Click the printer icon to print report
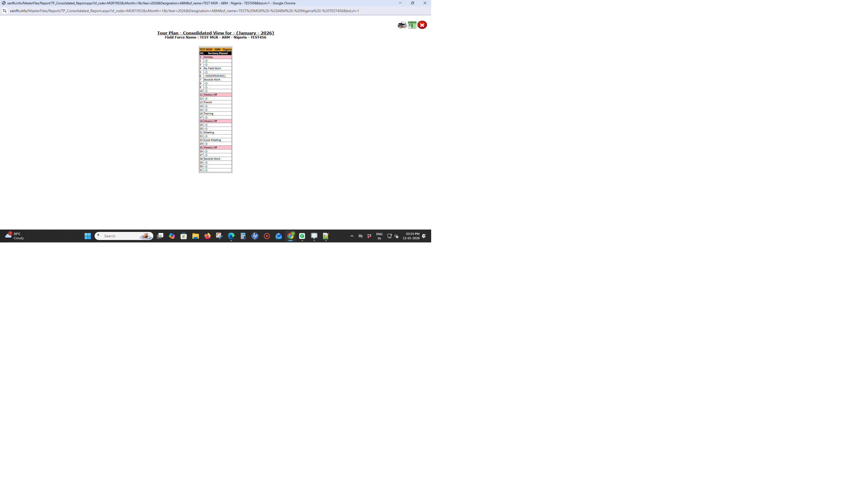The height and width of the screenshot is (487, 868). pyautogui.click(x=402, y=25)
